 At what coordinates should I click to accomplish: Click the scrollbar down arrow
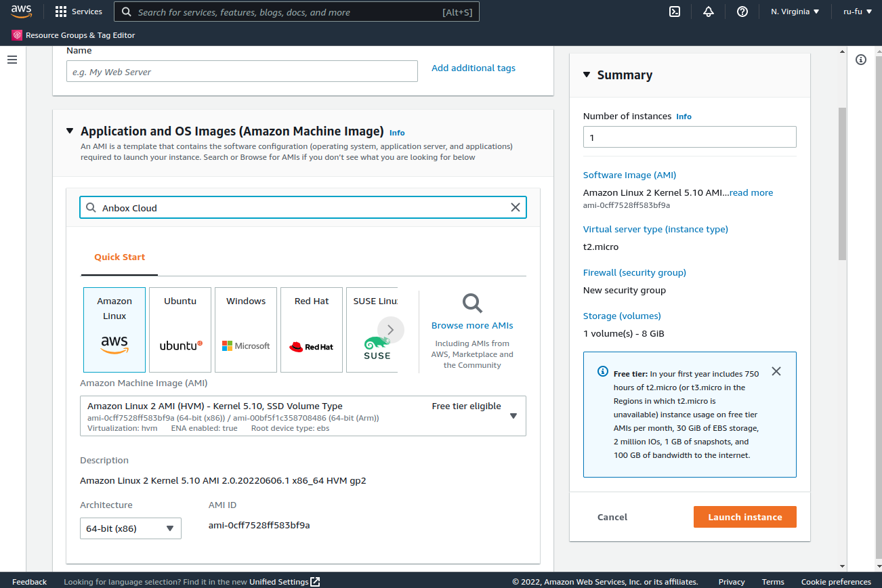click(842, 566)
